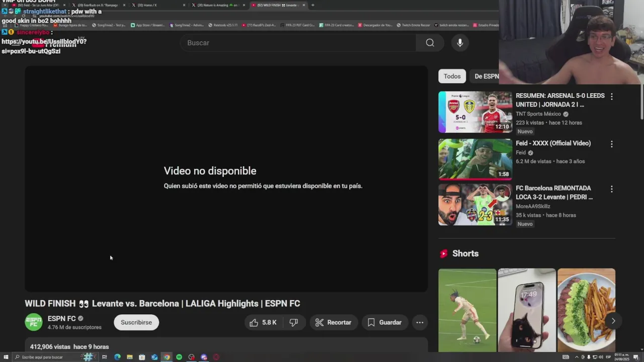Open RESUMEN: ARSENAL 5-0 LEEDS title
Image resolution: width=644 pixels, height=362 pixels.
559,100
